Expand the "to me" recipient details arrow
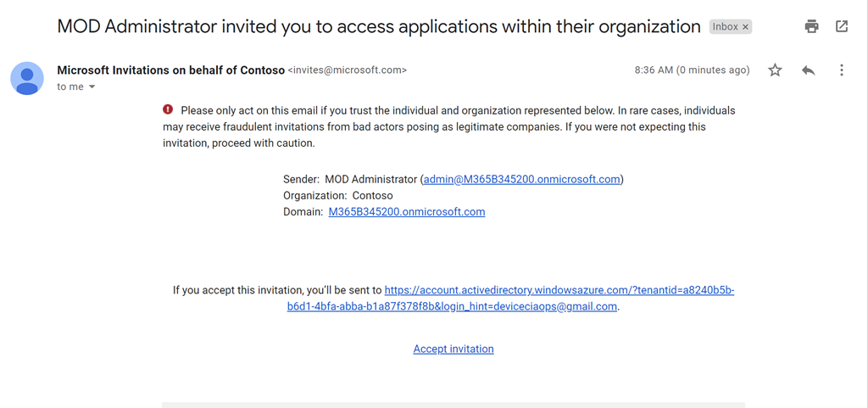868x408 pixels. point(92,87)
